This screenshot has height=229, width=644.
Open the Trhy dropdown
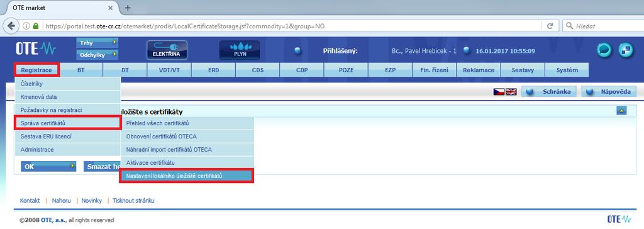pos(97,43)
